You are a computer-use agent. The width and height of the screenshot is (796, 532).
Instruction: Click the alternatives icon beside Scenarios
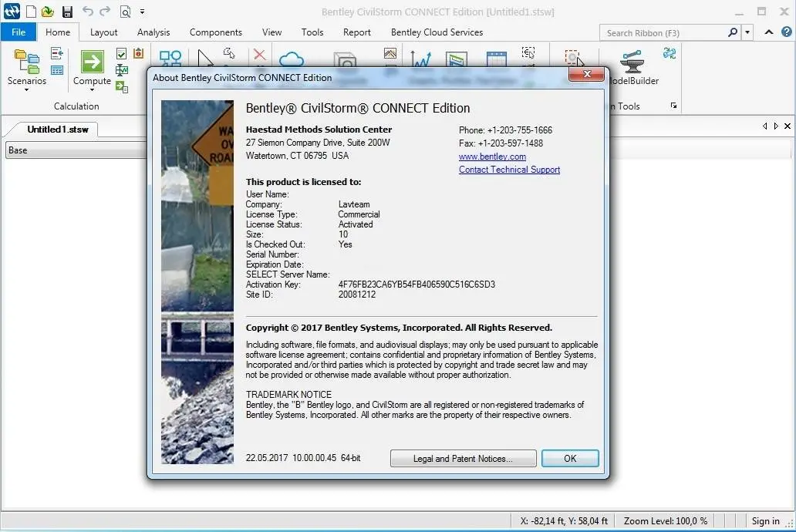click(x=57, y=52)
